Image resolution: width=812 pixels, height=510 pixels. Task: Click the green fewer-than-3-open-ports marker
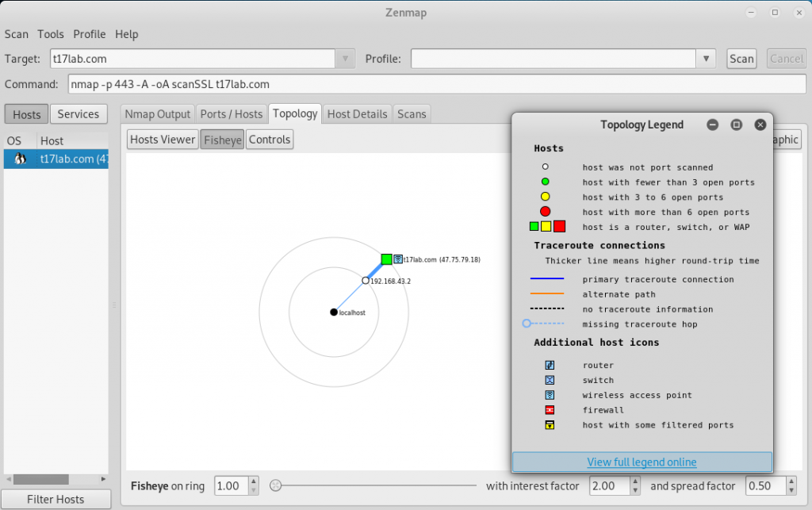point(545,182)
